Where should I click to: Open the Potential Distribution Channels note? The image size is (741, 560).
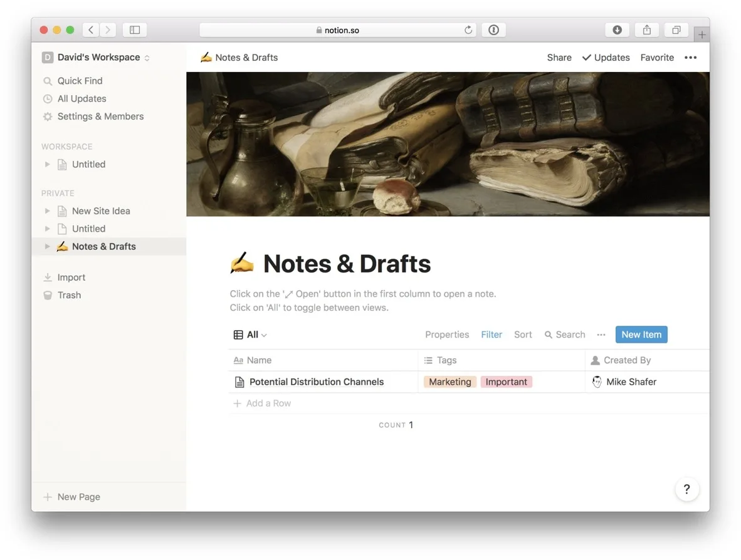317,382
